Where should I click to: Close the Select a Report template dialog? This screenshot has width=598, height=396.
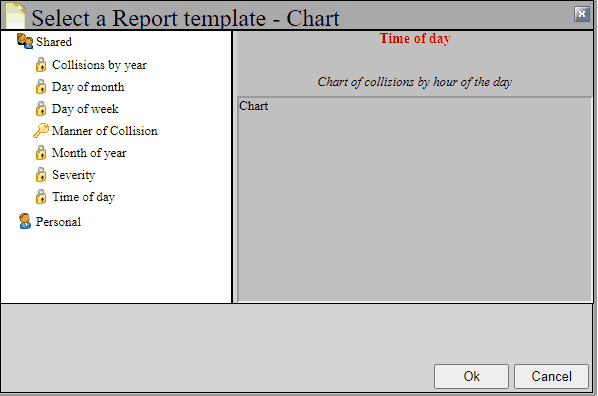582,14
